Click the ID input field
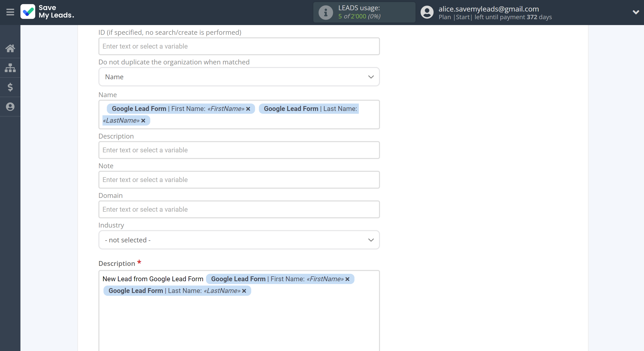Screen dimensions: 644x351 [239, 46]
